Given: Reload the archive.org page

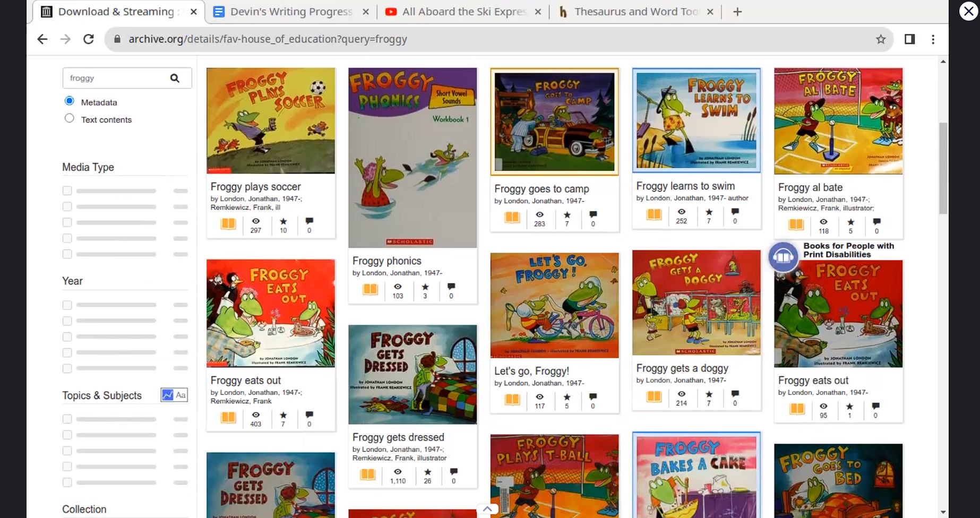Looking at the screenshot, I should click(89, 39).
